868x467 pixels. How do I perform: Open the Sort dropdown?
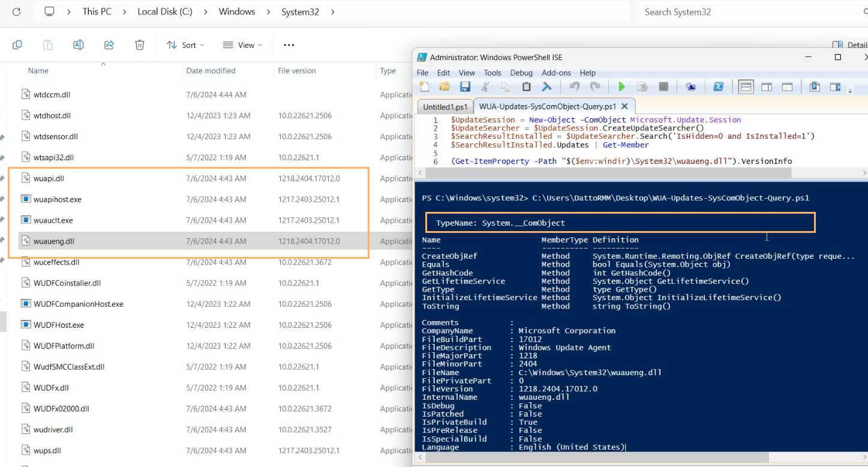[x=185, y=45]
